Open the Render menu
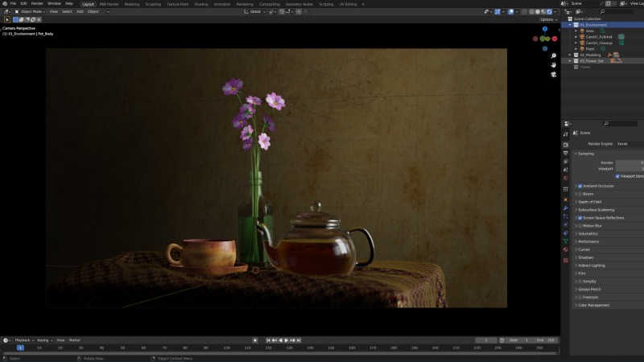Screen dimensions: 644x362 (37, 3)
